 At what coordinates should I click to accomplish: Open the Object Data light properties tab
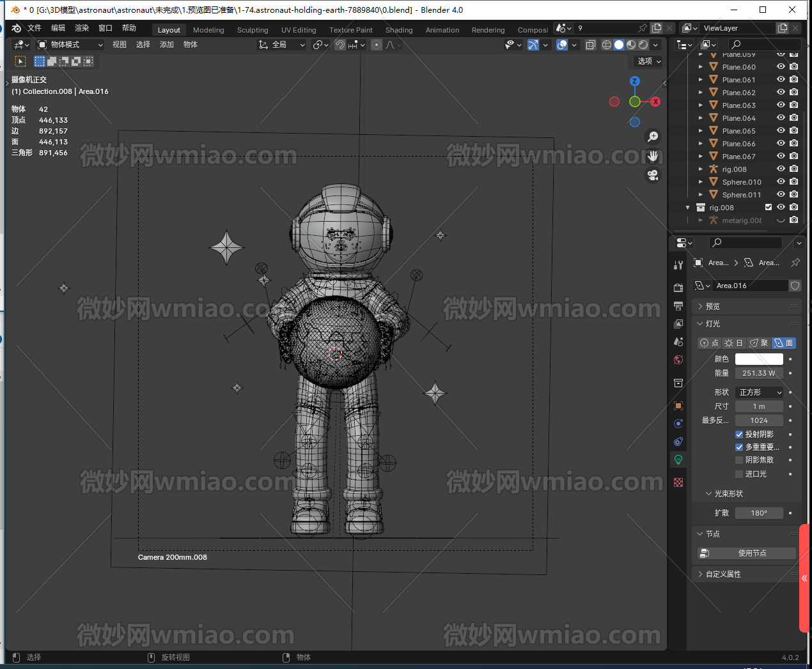coord(678,459)
